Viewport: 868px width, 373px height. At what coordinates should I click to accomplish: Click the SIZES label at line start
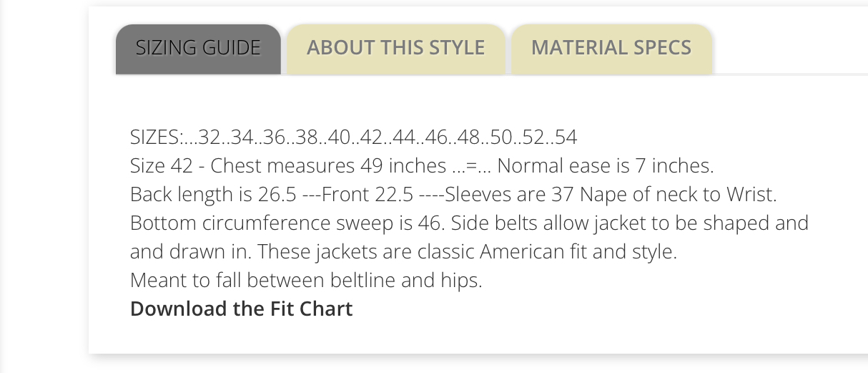point(156,137)
